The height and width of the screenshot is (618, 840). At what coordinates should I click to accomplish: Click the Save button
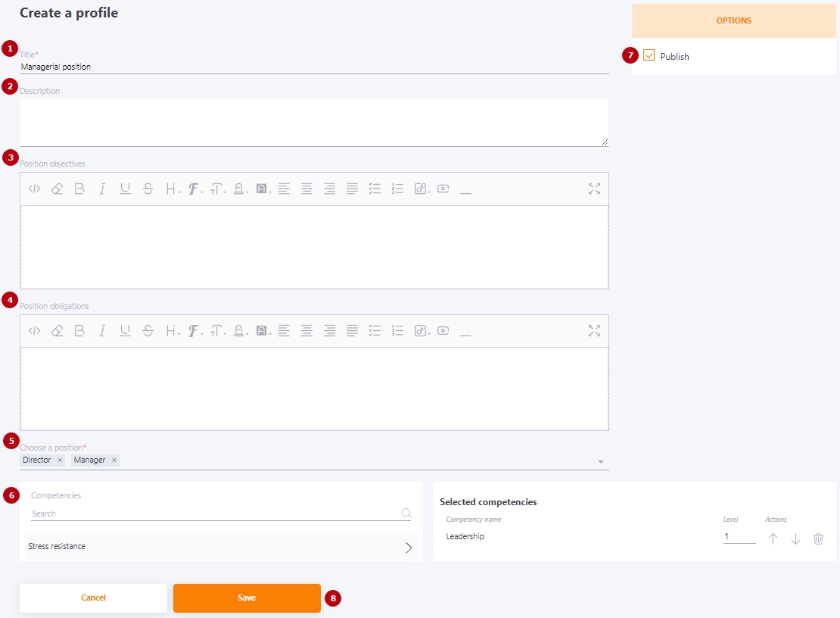247,598
